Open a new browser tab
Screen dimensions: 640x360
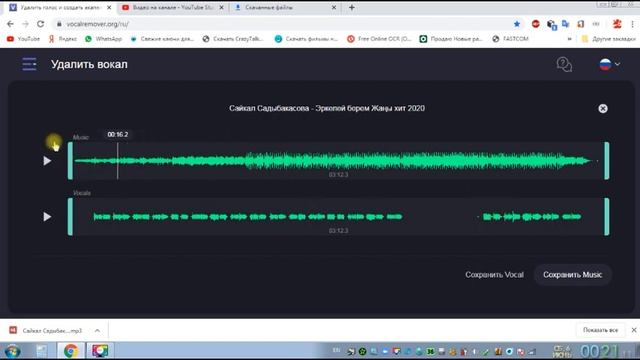point(351,7)
